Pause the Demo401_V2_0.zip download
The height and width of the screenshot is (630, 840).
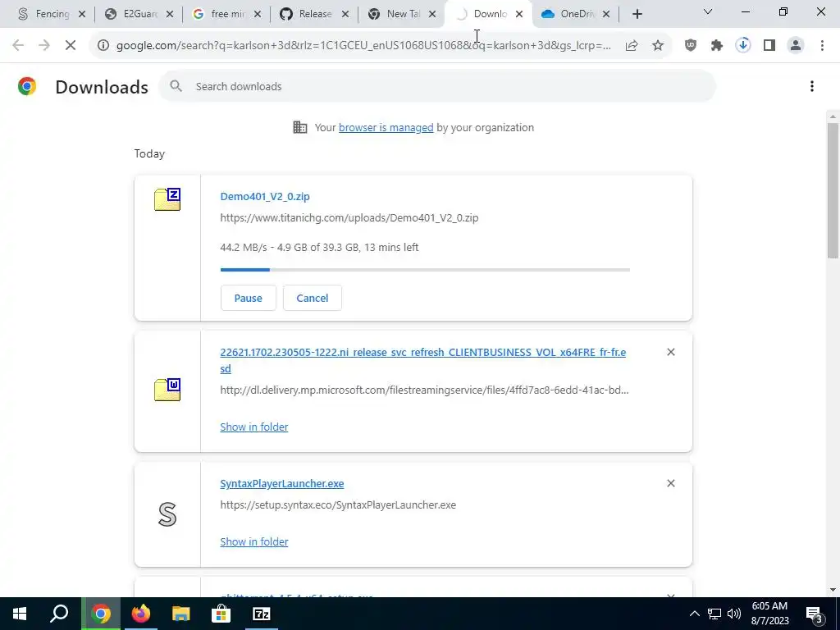pyautogui.click(x=248, y=298)
